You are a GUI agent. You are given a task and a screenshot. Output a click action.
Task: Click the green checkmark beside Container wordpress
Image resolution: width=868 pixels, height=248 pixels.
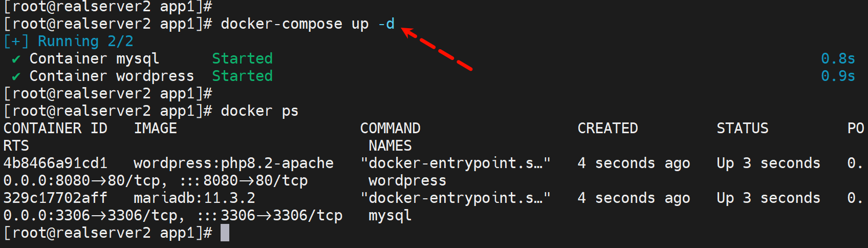[x=16, y=77]
